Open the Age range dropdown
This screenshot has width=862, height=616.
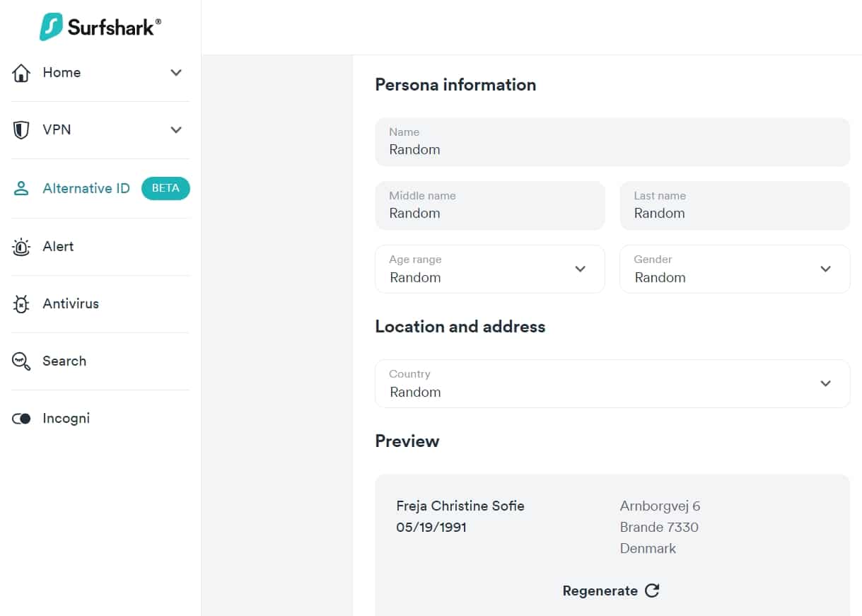click(490, 269)
